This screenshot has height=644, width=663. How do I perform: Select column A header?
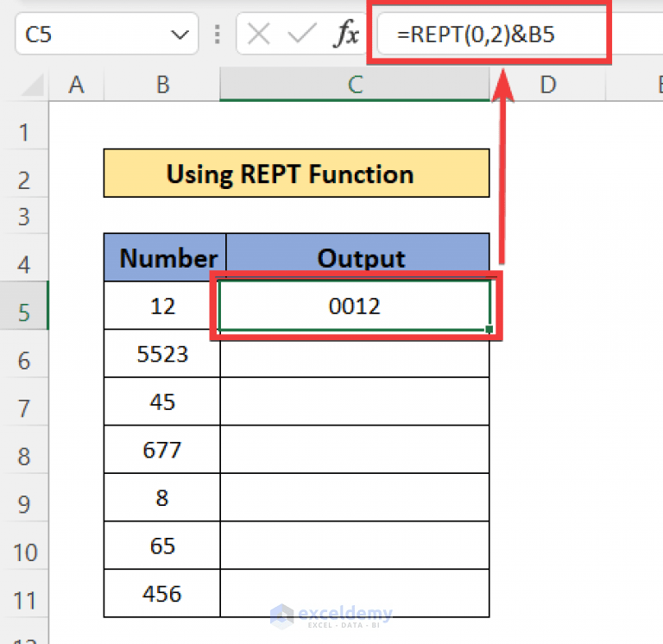click(77, 84)
